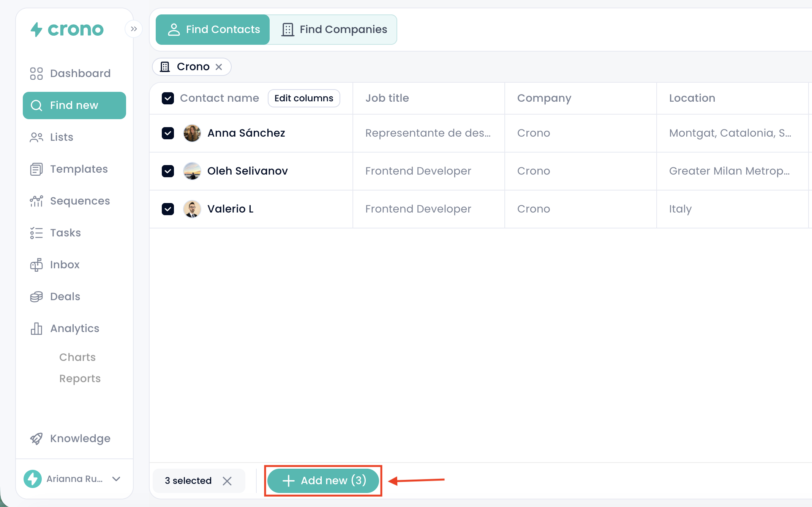This screenshot has height=507, width=812.
Task: Click the Knowledge rocket icon
Action: (x=36, y=439)
